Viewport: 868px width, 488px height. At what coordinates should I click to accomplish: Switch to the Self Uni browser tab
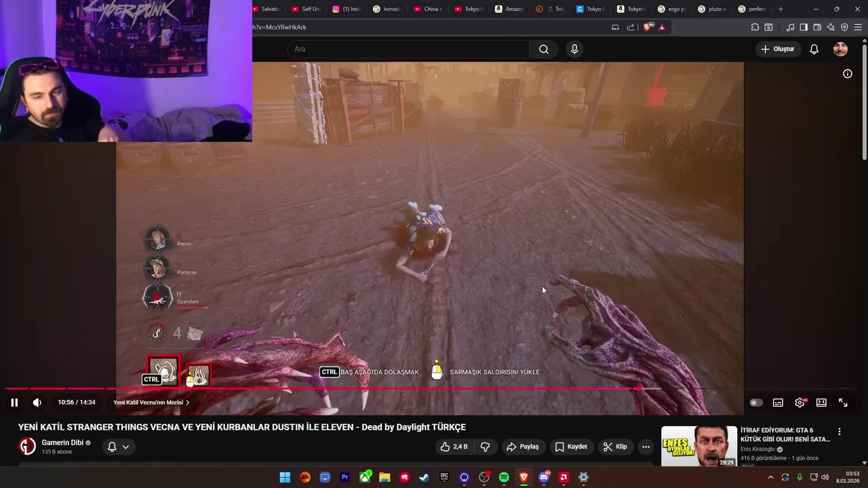(307, 9)
